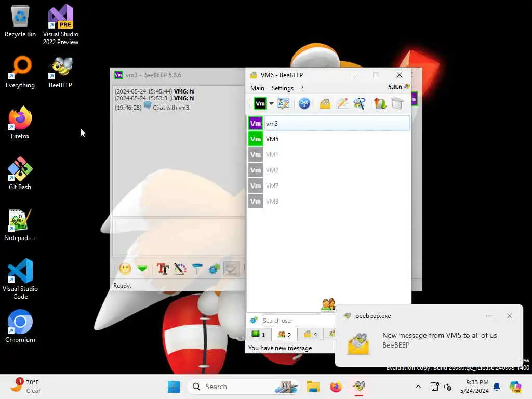
Task: Open Firefox from the taskbar
Action: [x=336, y=387]
